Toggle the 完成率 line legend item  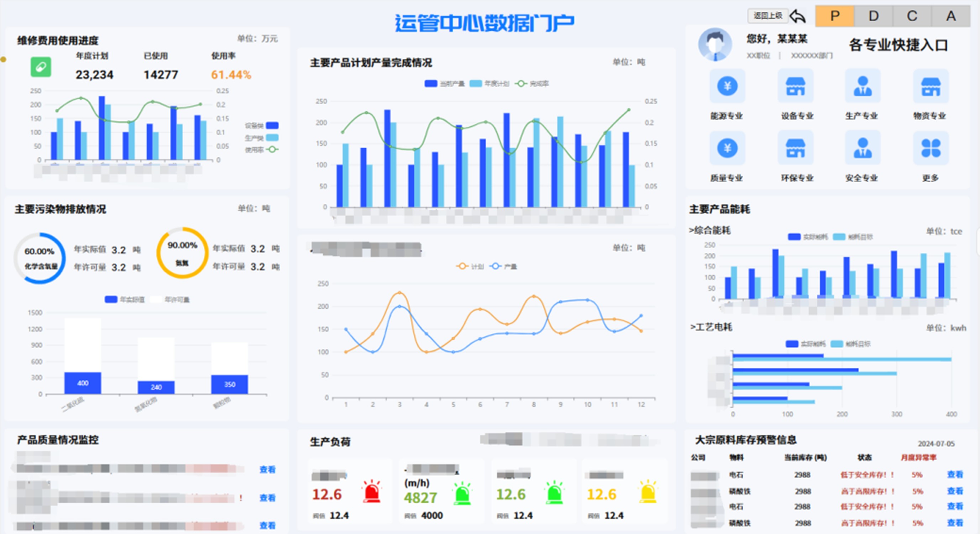click(x=521, y=84)
